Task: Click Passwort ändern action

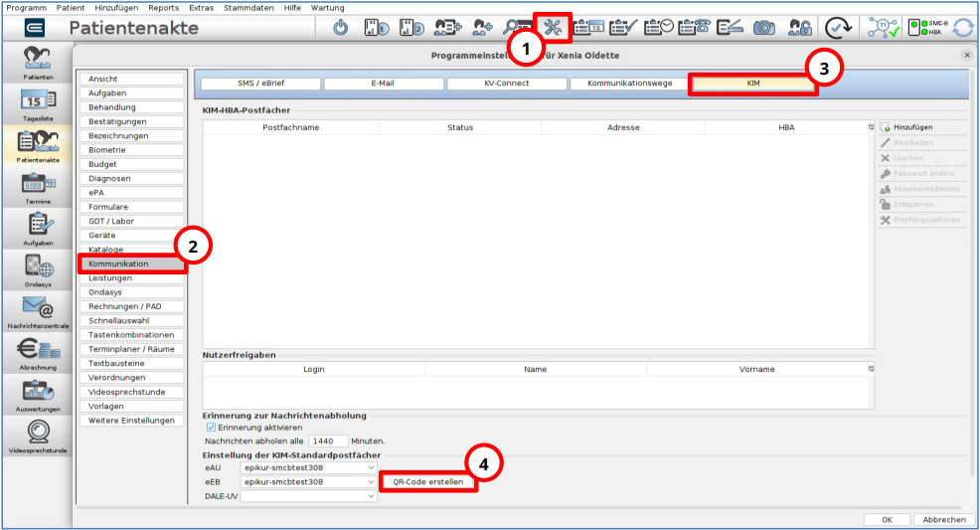Action: pos(922,173)
